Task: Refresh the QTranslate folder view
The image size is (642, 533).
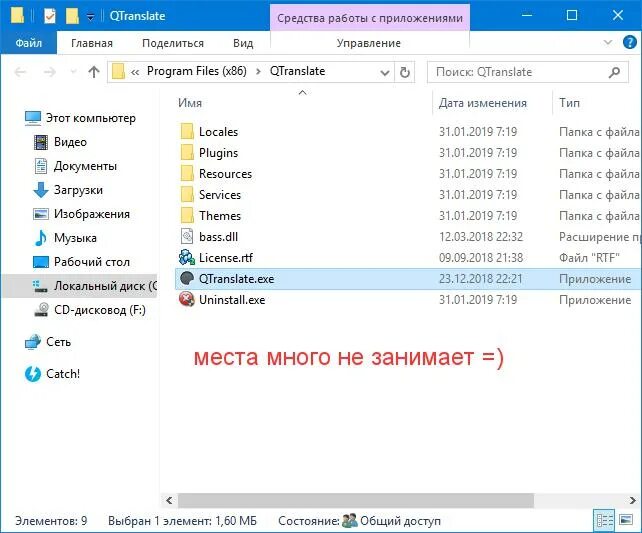Action: [x=405, y=72]
